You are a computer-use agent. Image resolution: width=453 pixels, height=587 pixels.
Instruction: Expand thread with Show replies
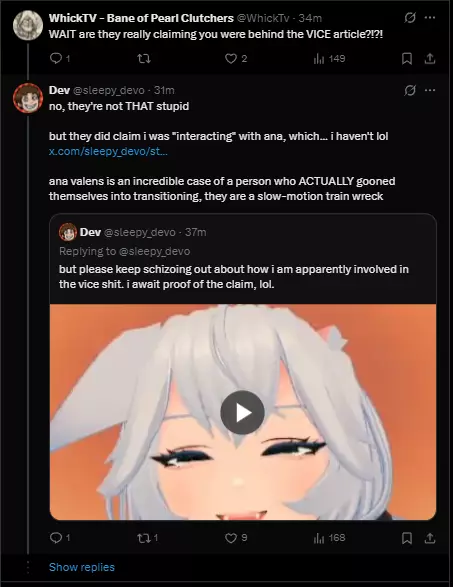click(x=82, y=567)
